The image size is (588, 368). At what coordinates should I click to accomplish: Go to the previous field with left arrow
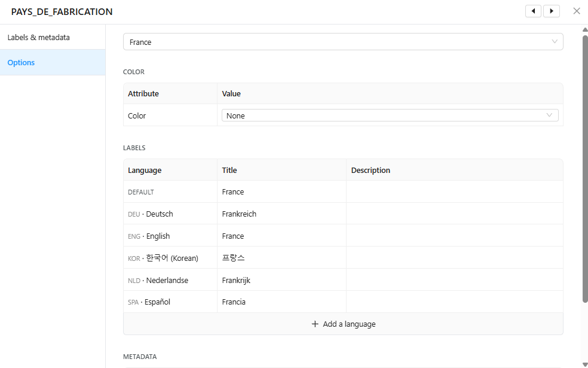click(533, 11)
